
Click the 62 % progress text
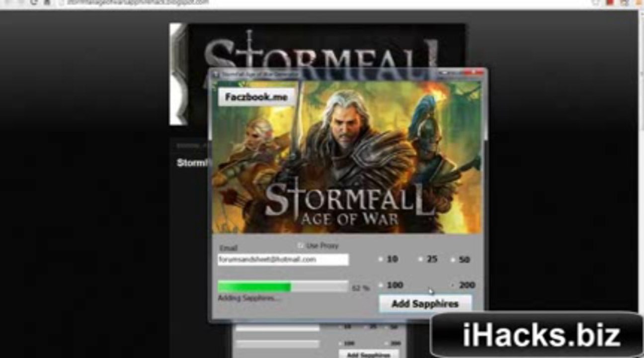tap(360, 288)
